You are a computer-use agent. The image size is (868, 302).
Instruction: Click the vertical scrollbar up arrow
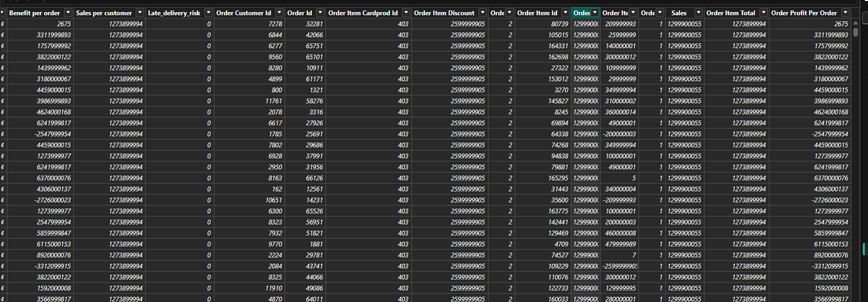point(855,23)
